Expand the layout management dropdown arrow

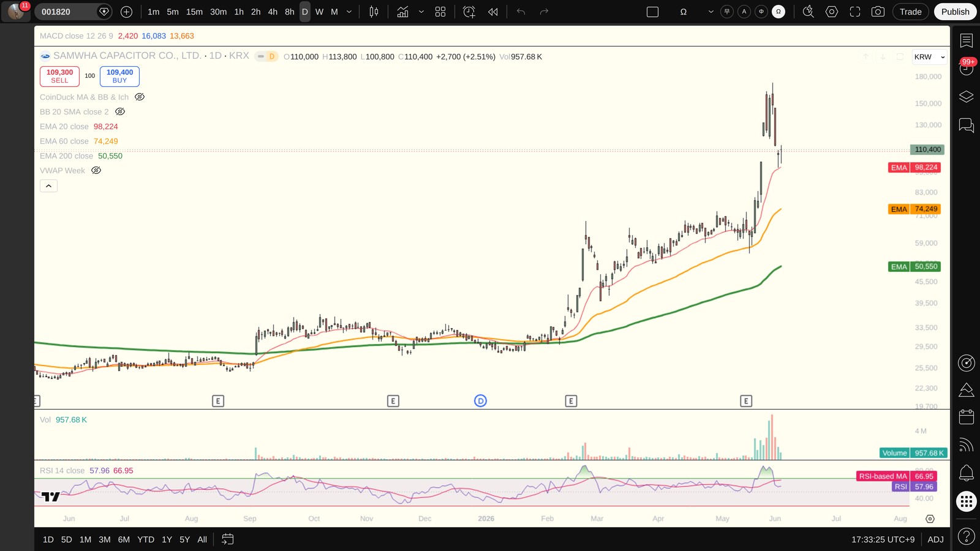tap(710, 12)
